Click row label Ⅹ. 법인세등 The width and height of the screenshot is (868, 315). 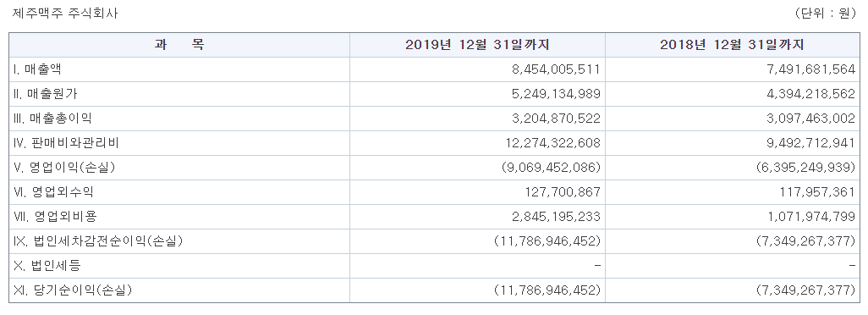coord(47,265)
